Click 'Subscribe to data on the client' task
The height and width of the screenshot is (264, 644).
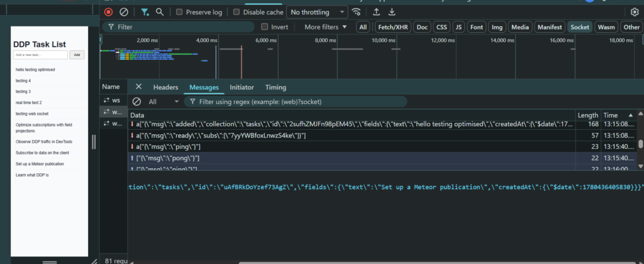(42, 153)
